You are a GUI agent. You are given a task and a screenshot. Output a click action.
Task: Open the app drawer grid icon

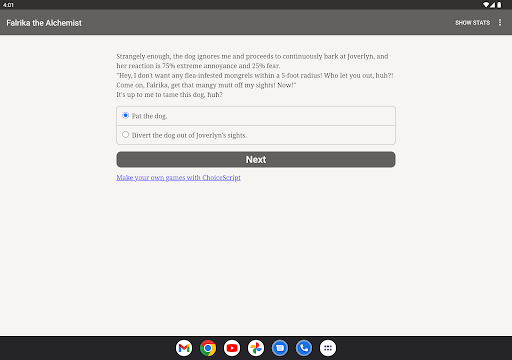pyautogui.click(x=328, y=348)
